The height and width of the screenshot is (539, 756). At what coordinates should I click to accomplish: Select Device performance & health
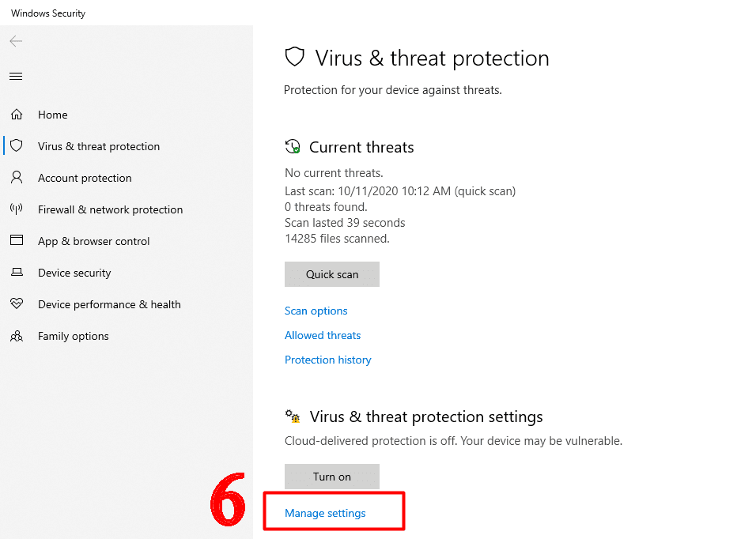(x=109, y=304)
